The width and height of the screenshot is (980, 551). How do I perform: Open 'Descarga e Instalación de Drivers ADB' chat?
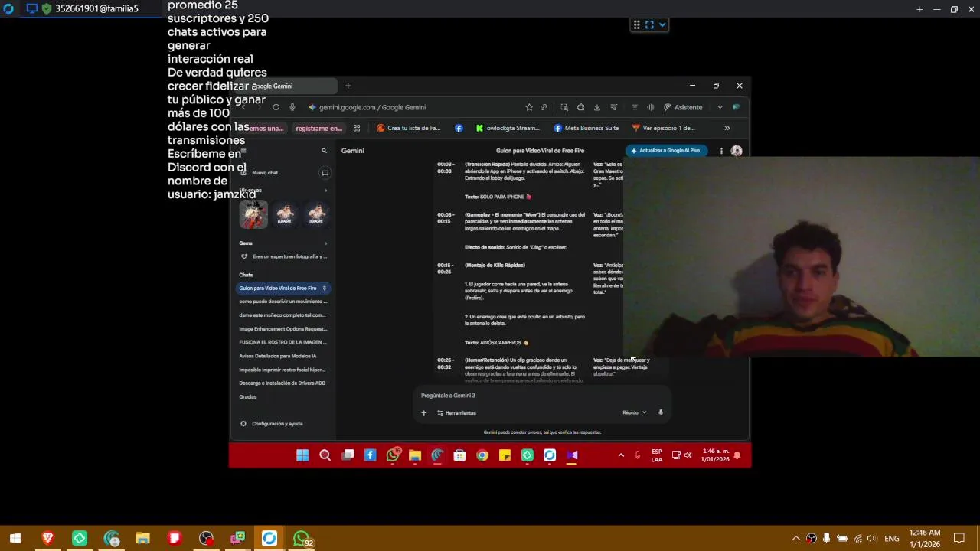(283, 383)
